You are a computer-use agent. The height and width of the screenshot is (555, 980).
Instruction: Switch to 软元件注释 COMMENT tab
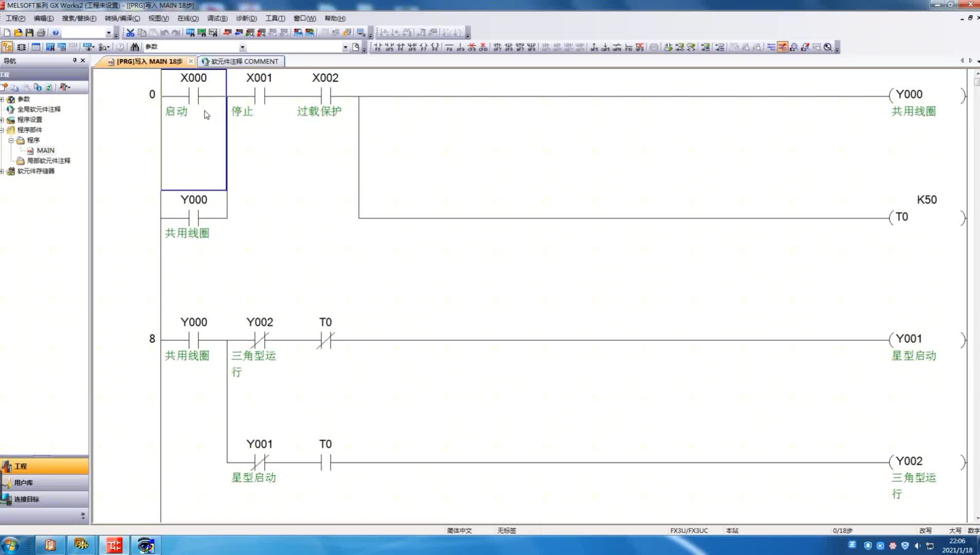241,61
